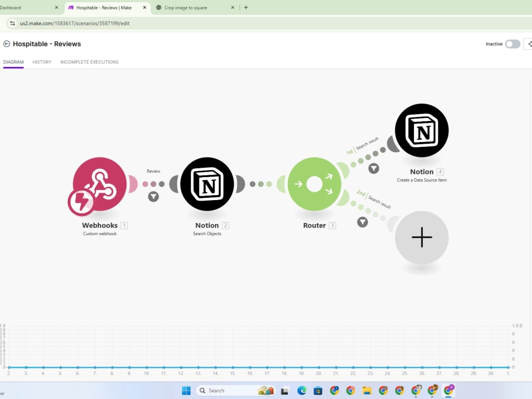Click the active Chrome icon with purple K profile badge
The height and width of the screenshot is (399, 532).
448,390
